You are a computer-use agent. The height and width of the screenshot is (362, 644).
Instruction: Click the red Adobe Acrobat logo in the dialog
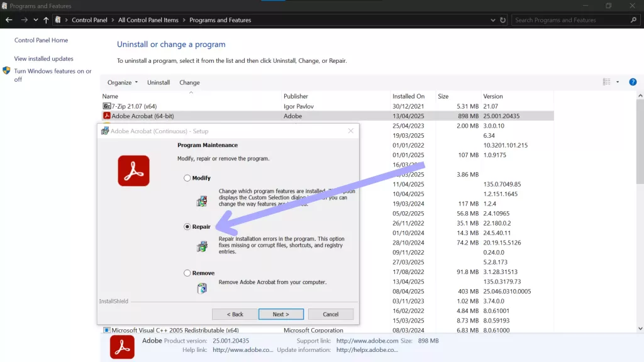click(x=133, y=171)
